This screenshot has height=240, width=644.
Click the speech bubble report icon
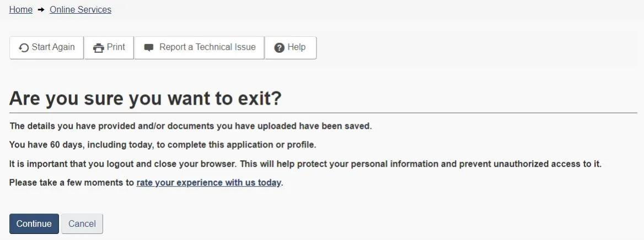[x=148, y=48]
